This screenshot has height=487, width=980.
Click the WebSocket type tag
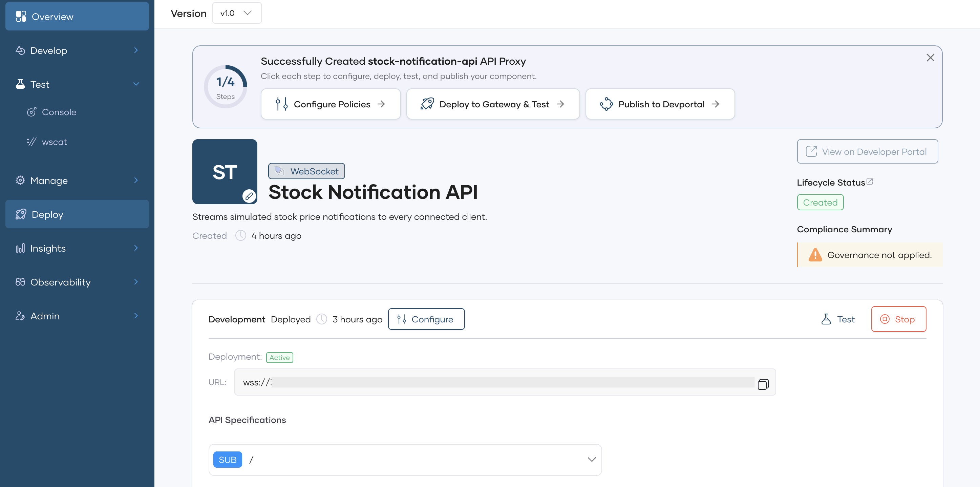coord(306,171)
